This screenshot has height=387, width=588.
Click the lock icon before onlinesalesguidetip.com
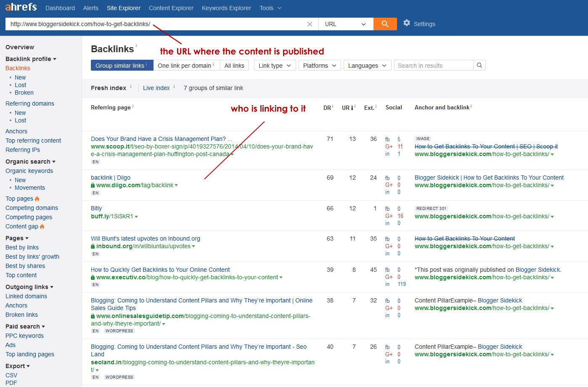pyautogui.click(x=93, y=316)
